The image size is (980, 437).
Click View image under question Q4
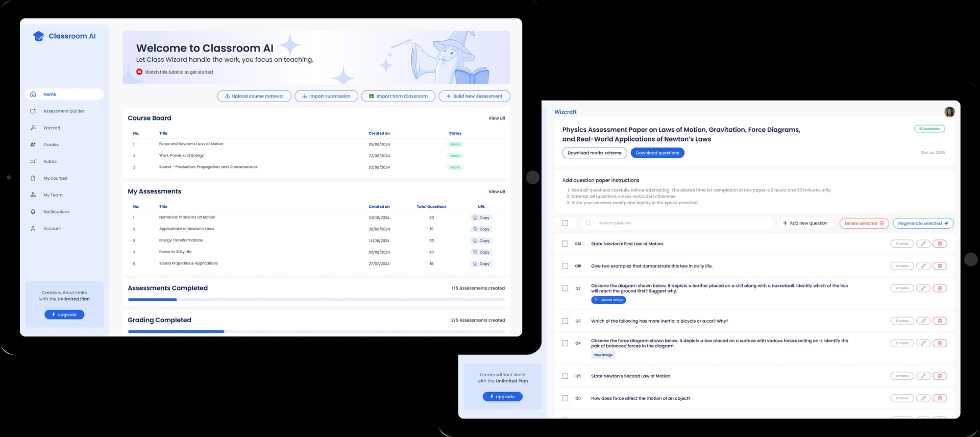[x=603, y=355]
